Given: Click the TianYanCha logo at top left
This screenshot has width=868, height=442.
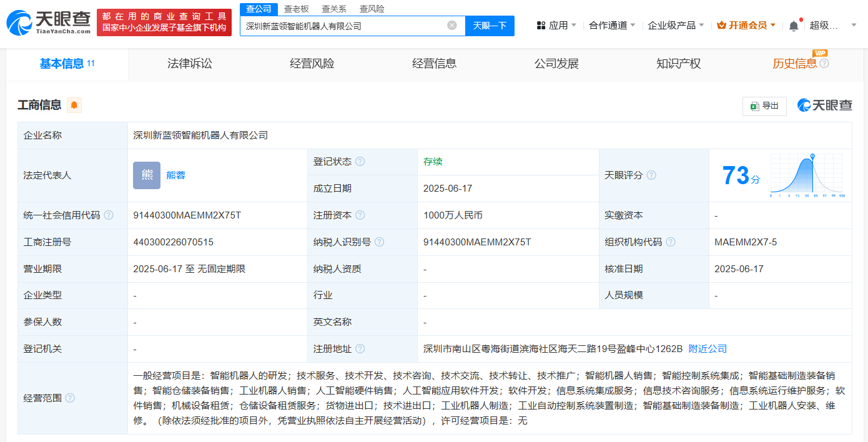Looking at the screenshot, I should click(49, 22).
